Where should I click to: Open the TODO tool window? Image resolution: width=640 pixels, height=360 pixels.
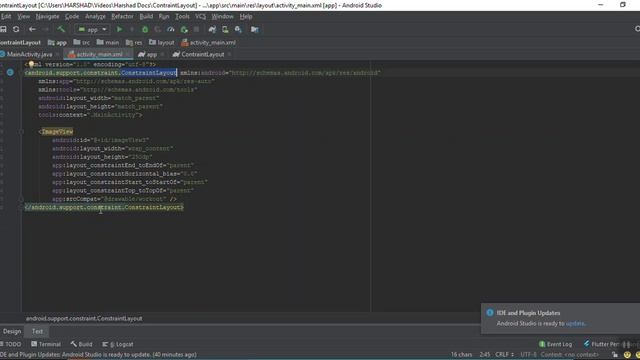(11, 344)
